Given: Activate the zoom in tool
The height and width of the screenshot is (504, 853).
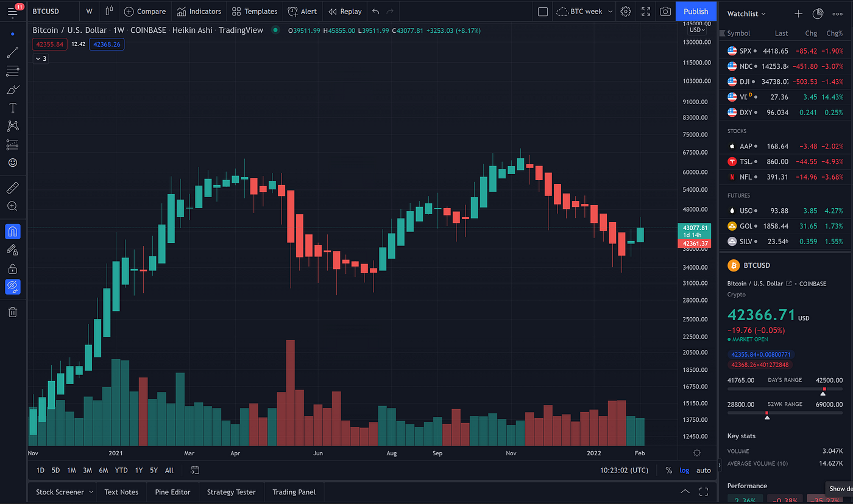Looking at the screenshot, I should (13, 206).
